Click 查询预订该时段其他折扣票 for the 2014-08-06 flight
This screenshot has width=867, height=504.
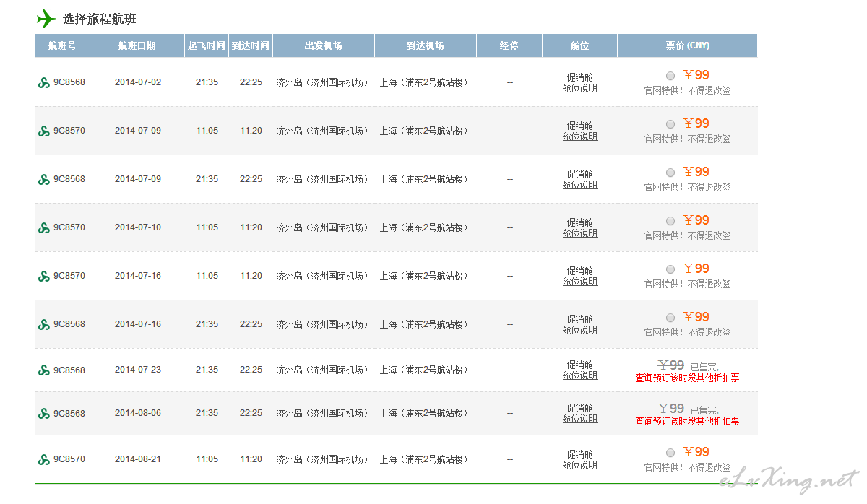click(687, 421)
